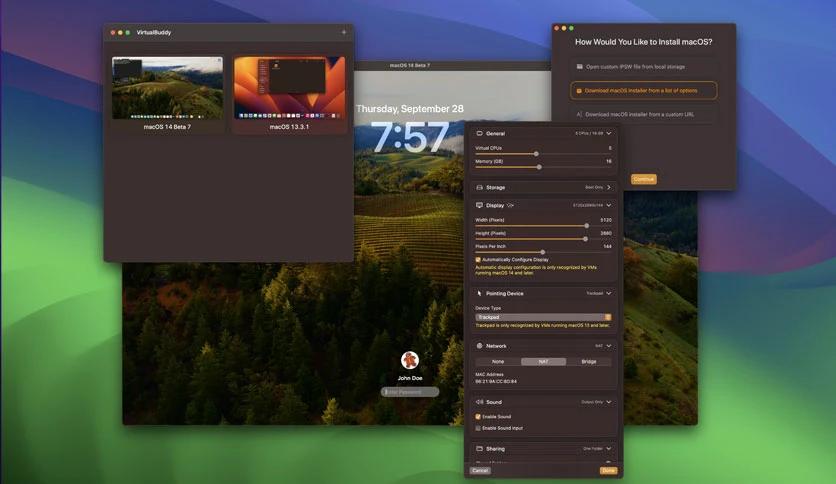Click the Memory (GB) slider handle
Viewport: 836px width, 484px height.
coord(539,167)
